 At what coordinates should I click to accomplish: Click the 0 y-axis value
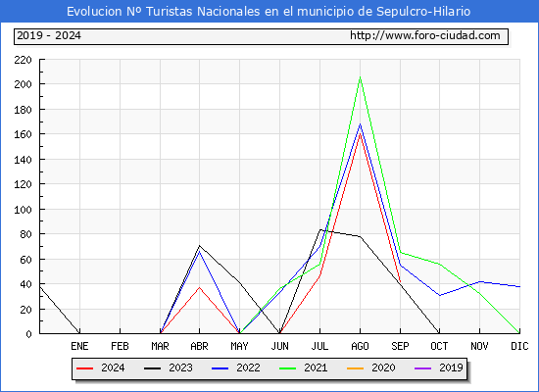click(x=28, y=334)
